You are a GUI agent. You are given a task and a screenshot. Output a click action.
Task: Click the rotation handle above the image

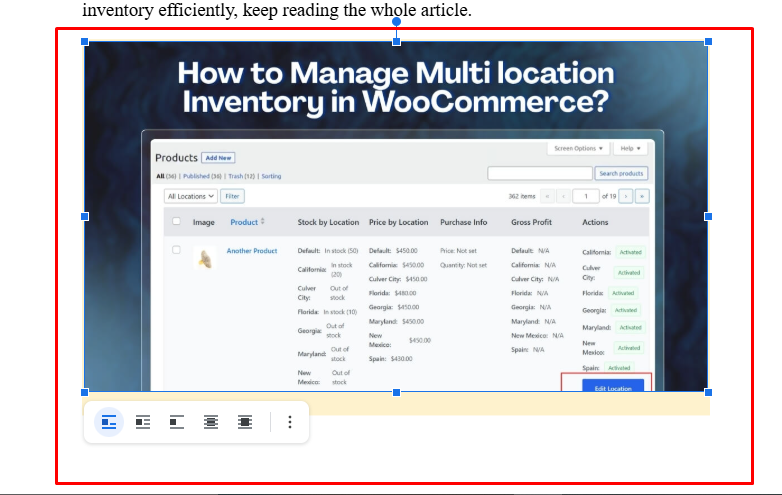[397, 21]
